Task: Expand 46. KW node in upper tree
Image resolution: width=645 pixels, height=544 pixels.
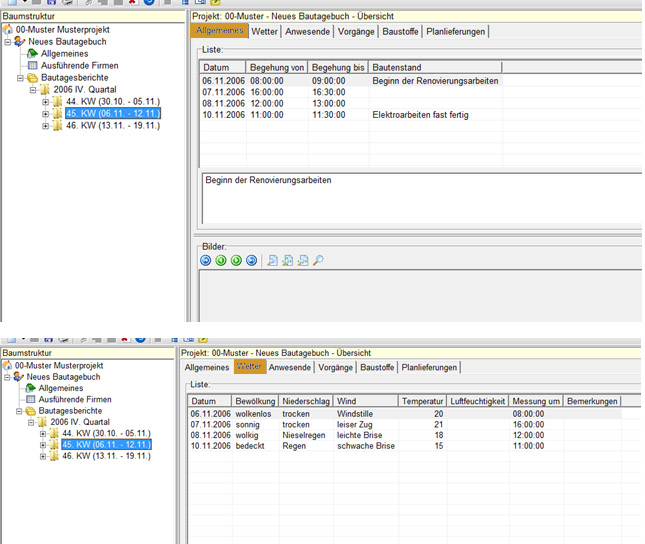Action: click(45, 126)
